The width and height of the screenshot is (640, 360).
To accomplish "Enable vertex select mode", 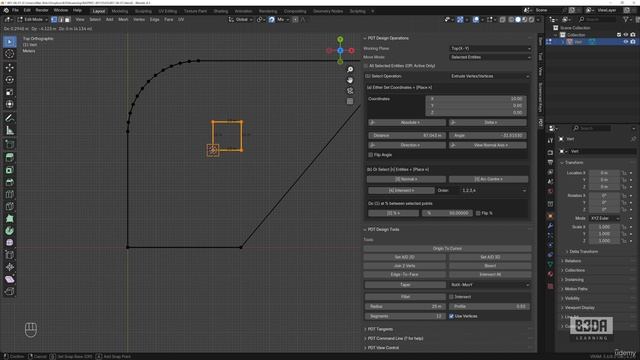I will tap(54, 20).
